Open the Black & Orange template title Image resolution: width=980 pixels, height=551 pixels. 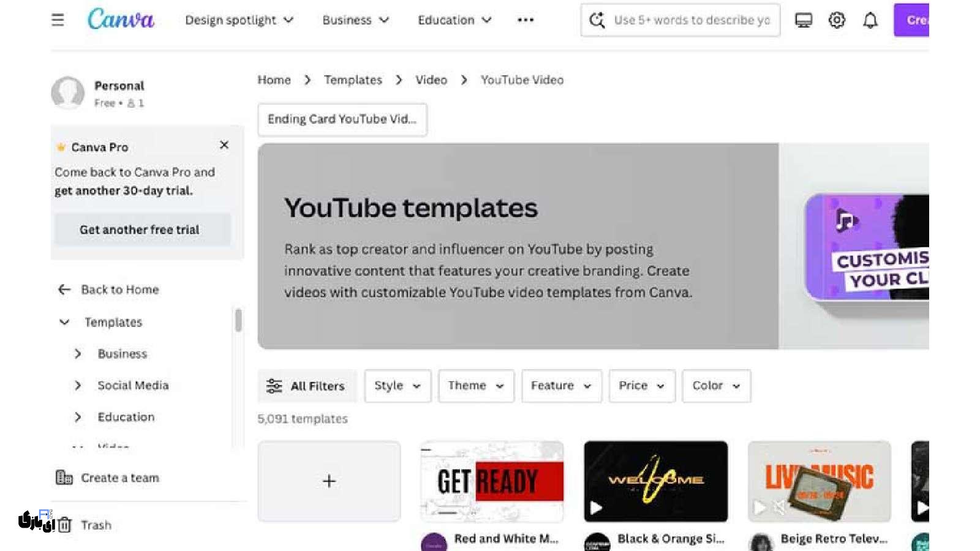click(x=671, y=539)
